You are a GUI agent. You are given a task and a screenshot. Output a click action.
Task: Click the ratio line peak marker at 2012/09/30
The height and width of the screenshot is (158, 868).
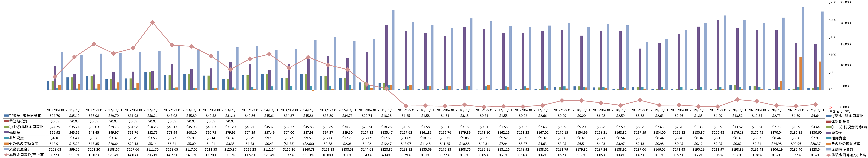click(x=152, y=22)
